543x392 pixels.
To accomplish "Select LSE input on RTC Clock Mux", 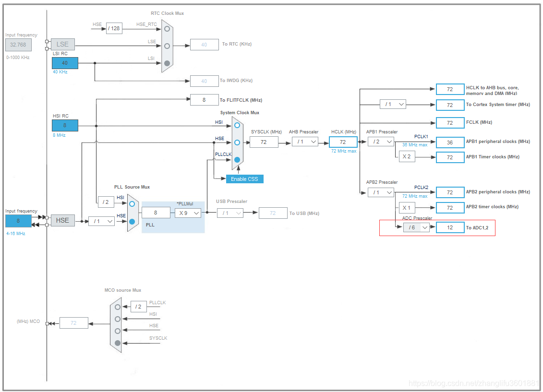I will point(167,46).
